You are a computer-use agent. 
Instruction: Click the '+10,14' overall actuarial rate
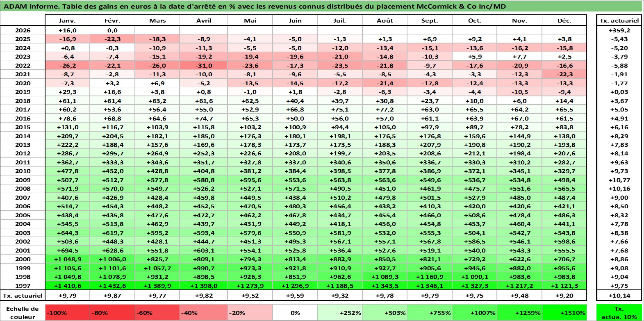pos(619,296)
